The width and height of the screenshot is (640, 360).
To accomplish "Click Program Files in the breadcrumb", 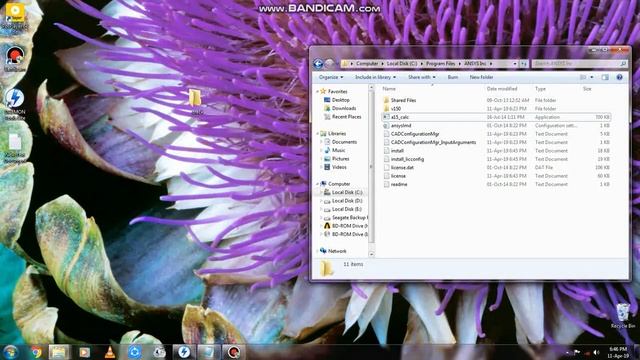I will 440,64.
